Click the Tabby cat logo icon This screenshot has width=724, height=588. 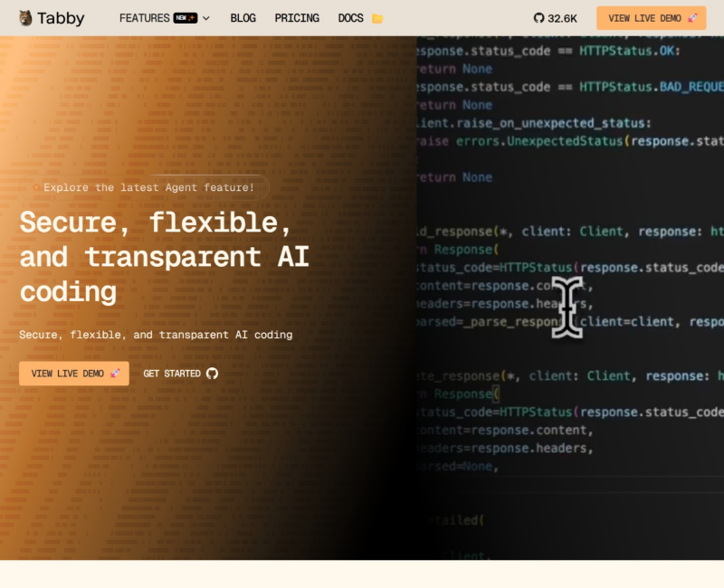coord(25,18)
